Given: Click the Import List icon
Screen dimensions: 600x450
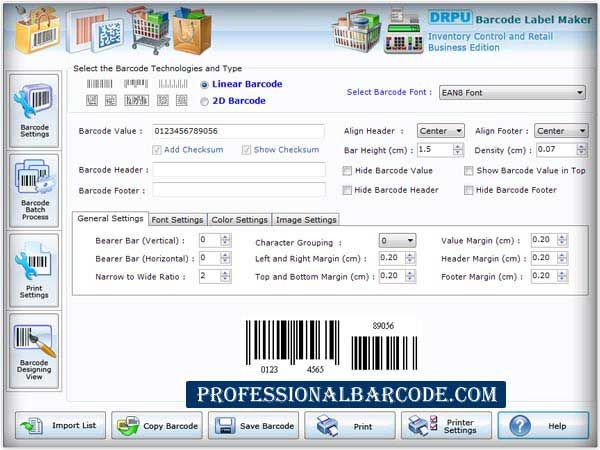Looking at the screenshot, I should (32, 426).
